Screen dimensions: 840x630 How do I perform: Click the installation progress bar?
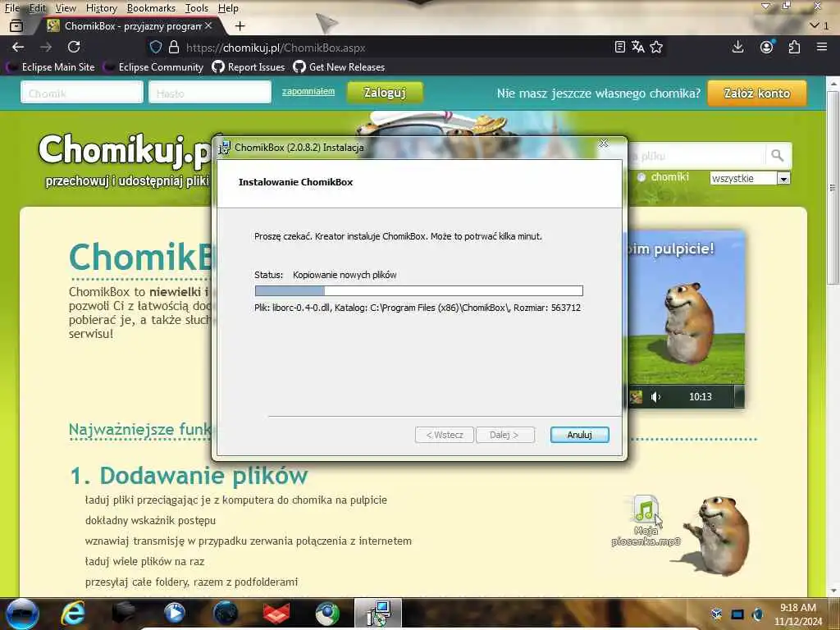[x=419, y=291]
